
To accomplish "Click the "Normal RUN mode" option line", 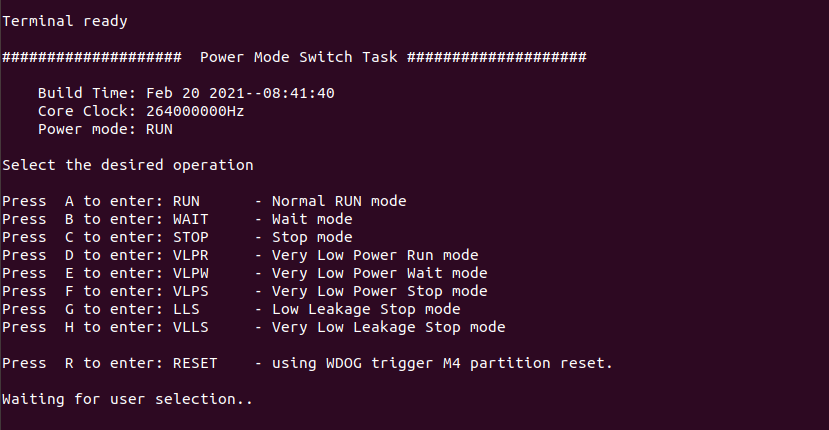I will [204, 201].
